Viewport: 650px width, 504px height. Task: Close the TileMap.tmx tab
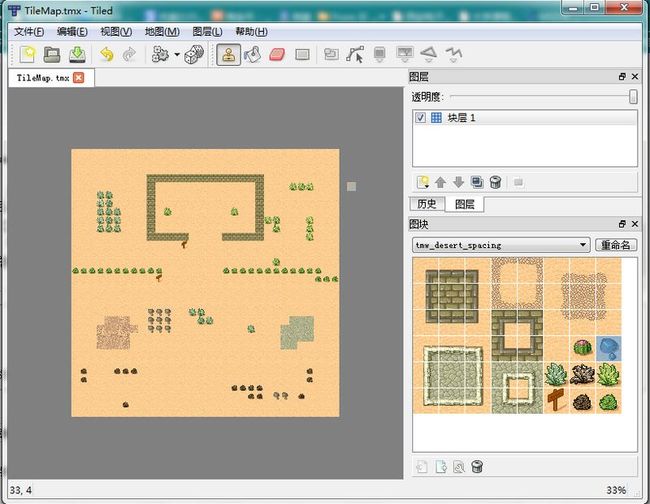pos(78,78)
